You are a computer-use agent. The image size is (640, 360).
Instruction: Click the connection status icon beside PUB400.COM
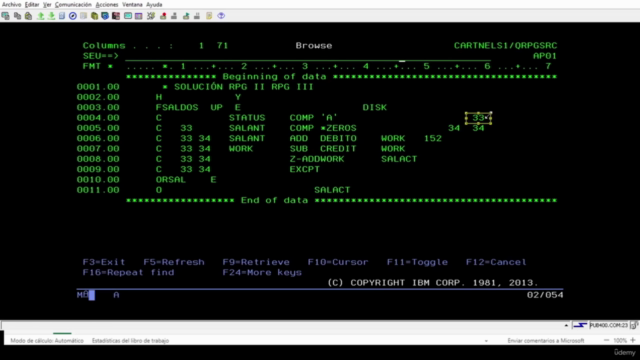tap(580, 325)
